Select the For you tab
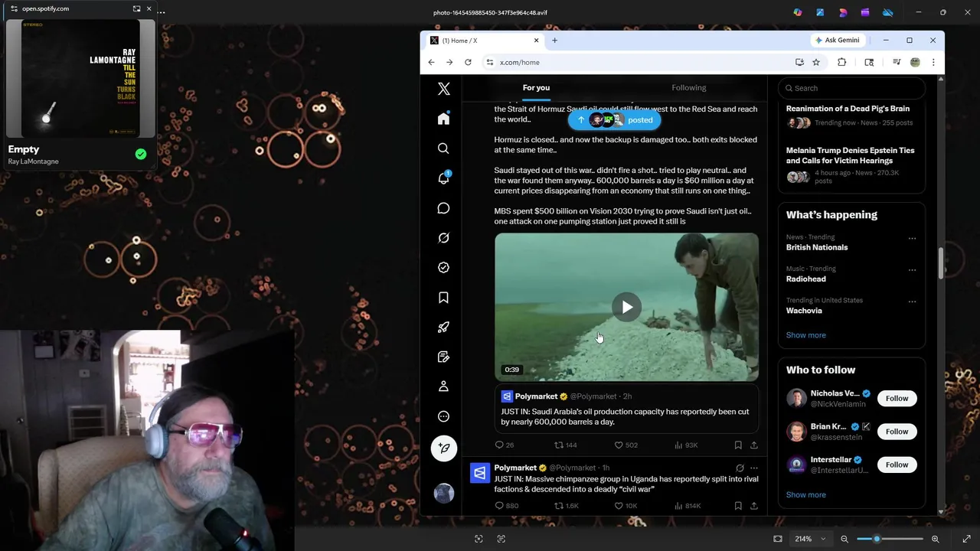Image resolution: width=980 pixels, height=551 pixels. coord(536,88)
